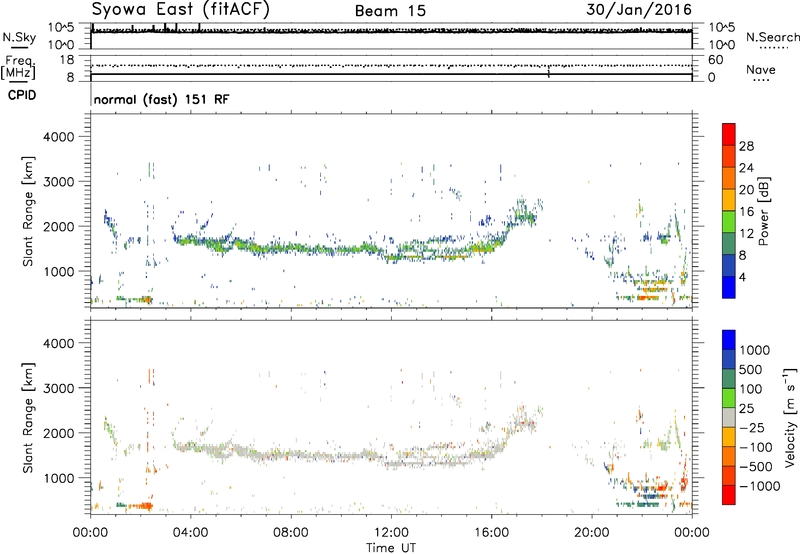Click the velocity colorbar gray segment
The width and height of the screenshot is (800, 554).
click(729, 417)
